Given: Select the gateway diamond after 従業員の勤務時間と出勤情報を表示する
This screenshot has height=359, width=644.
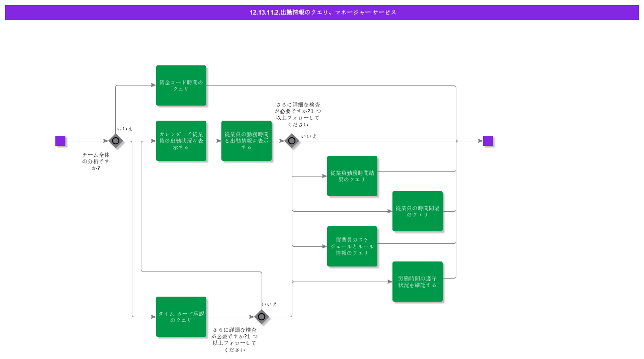Looking at the screenshot, I should point(292,141).
